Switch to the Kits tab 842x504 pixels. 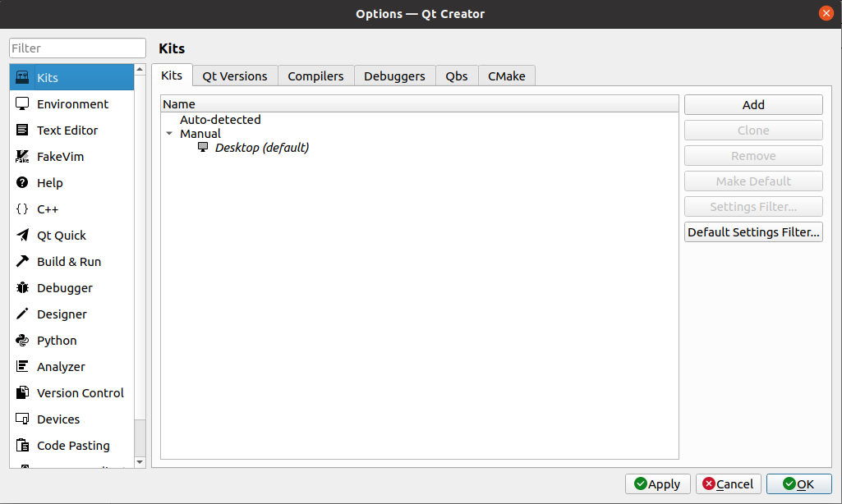click(172, 76)
